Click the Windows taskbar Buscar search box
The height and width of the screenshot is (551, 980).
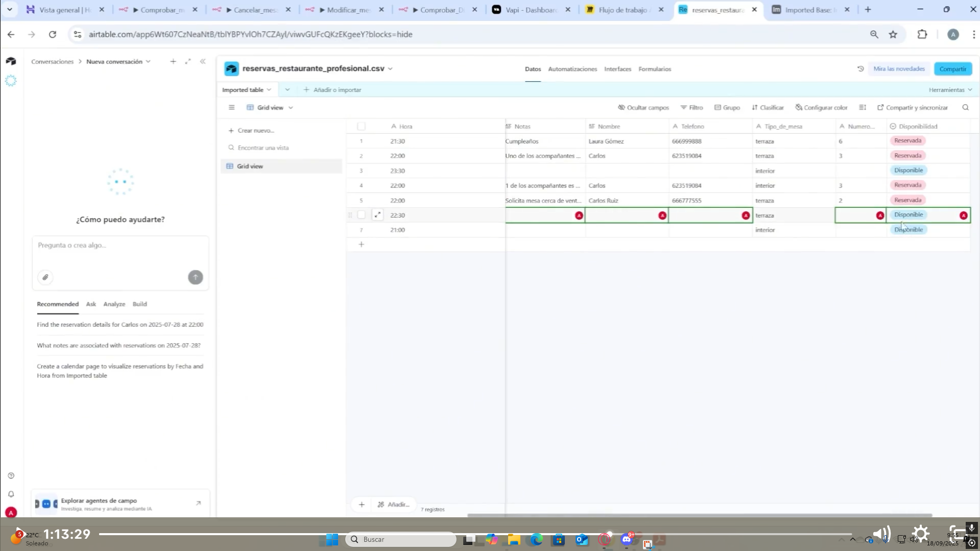[x=401, y=539]
